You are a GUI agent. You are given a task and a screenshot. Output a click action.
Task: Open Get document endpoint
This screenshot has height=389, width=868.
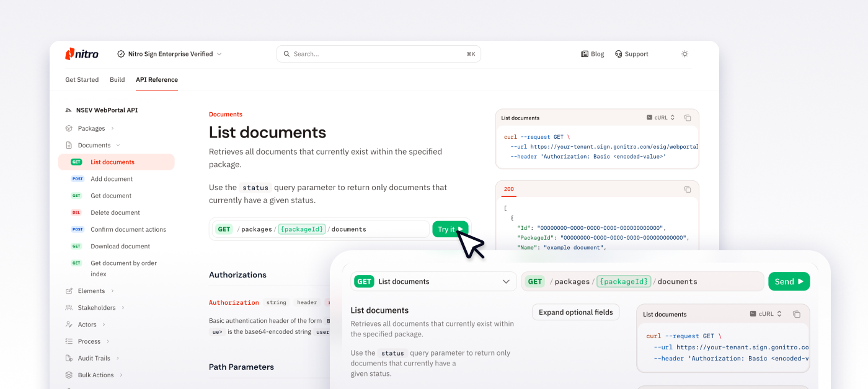point(111,195)
